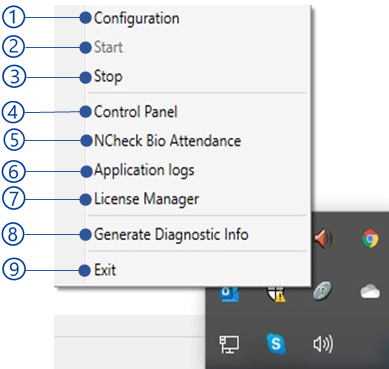Viewport: 389px width, 369px height.
Task: Click the Google Chrome tray icon
Action: pos(370,238)
